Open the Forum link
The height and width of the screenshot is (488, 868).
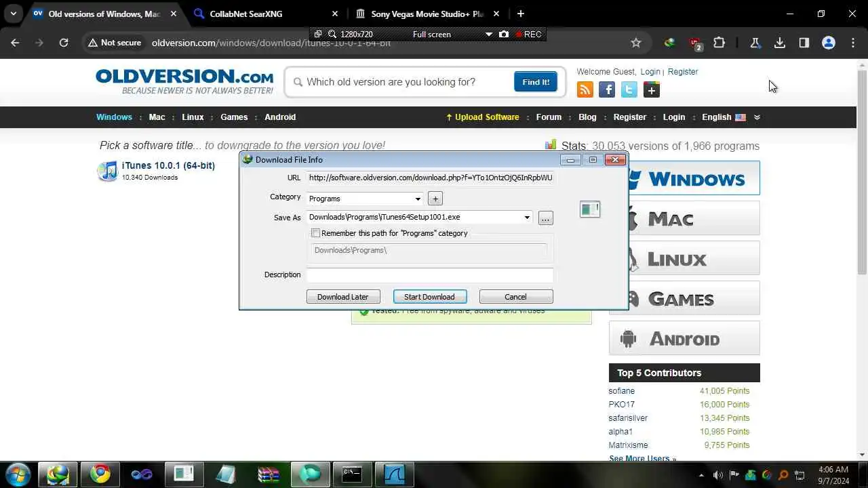[549, 117]
